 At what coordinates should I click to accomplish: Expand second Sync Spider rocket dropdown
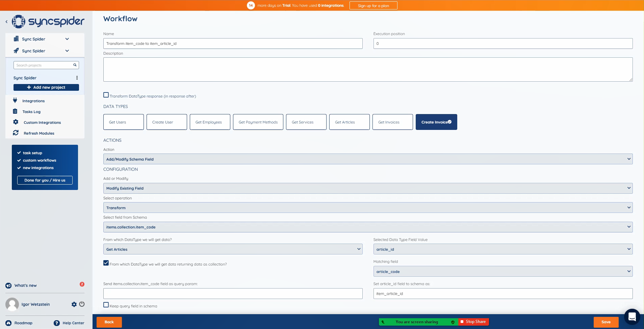tap(67, 51)
